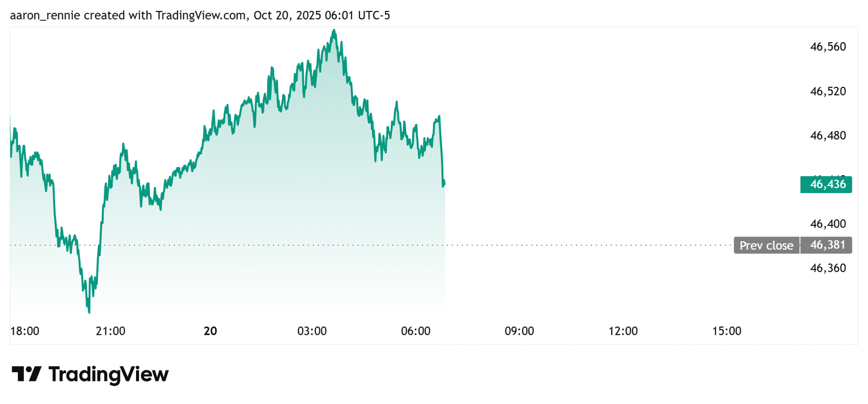868x404 pixels.
Task: Select the 46,360 price axis label
Action: tap(827, 268)
